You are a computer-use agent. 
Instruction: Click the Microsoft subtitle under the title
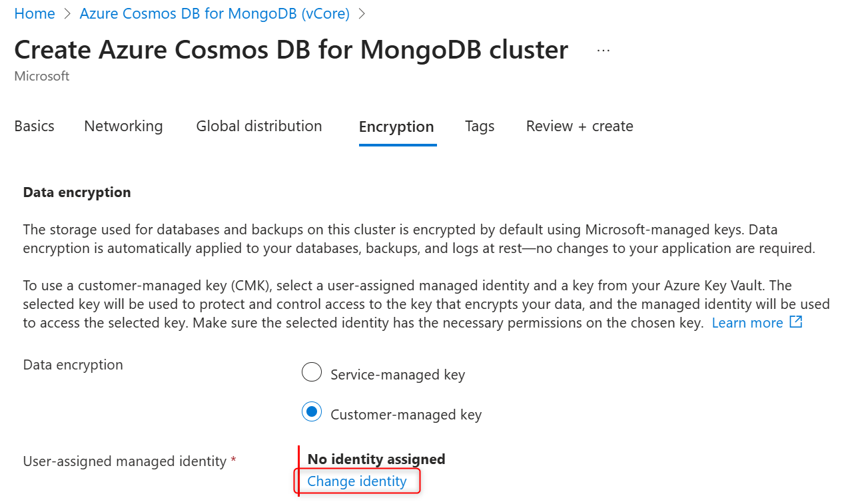[x=42, y=77]
